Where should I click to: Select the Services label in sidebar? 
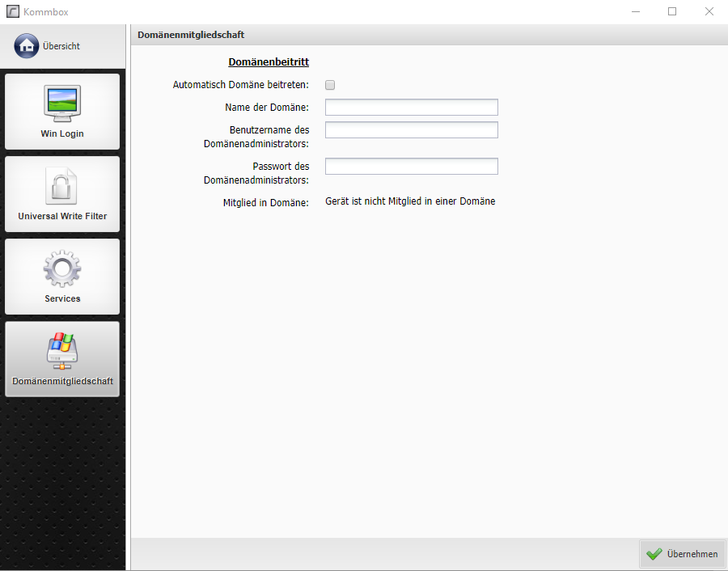tap(62, 299)
